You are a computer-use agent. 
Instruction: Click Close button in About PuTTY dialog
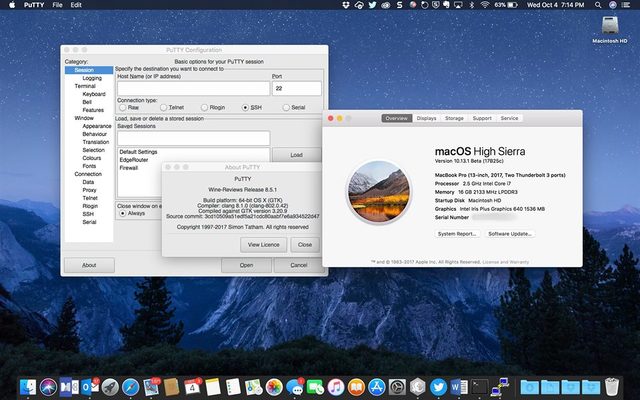[x=304, y=244]
